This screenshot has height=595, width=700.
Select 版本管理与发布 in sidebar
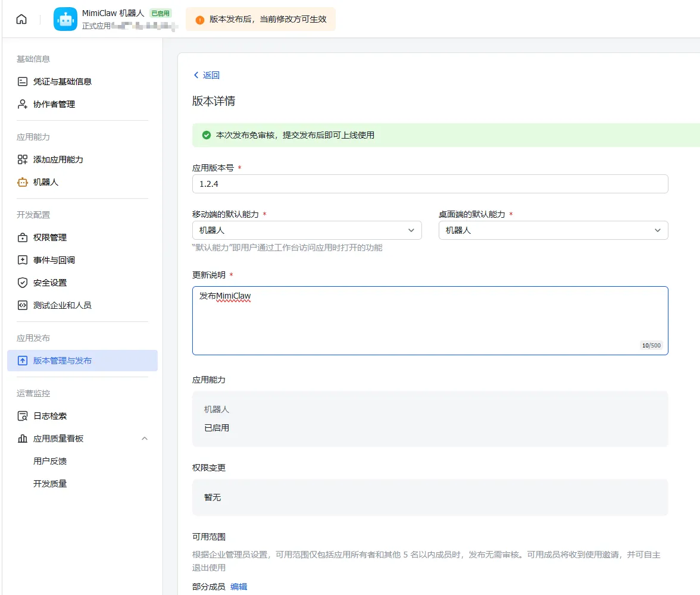point(62,361)
